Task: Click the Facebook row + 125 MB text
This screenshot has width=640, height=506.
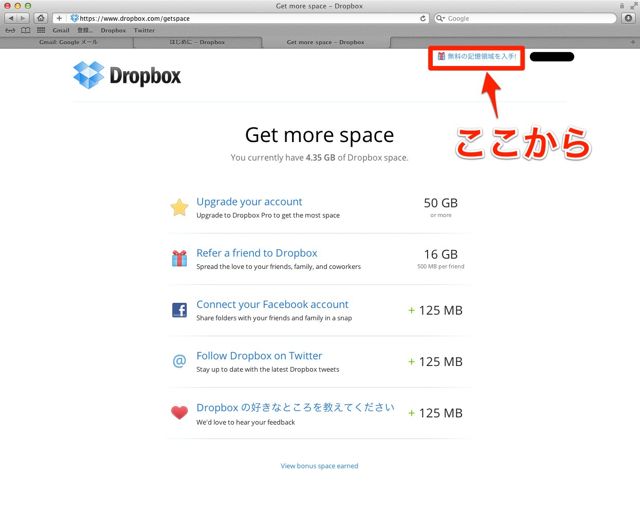Action: 436,310
